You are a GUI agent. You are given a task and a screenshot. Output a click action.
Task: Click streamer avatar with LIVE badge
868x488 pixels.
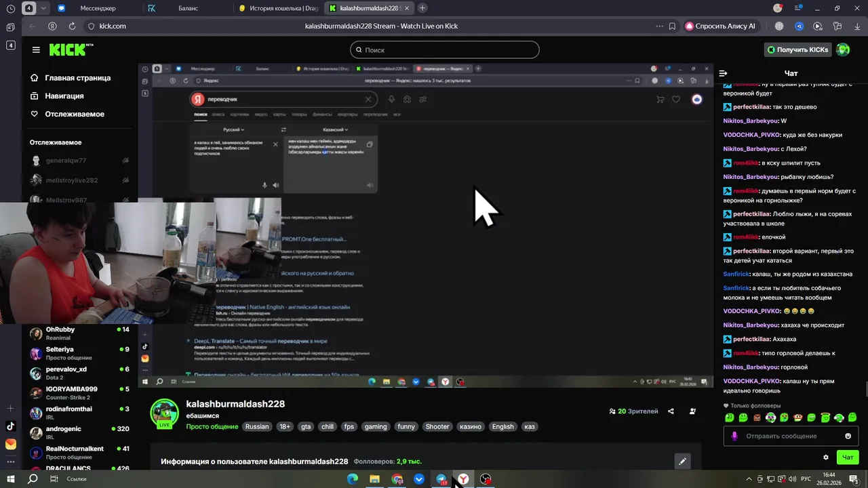pyautogui.click(x=164, y=413)
